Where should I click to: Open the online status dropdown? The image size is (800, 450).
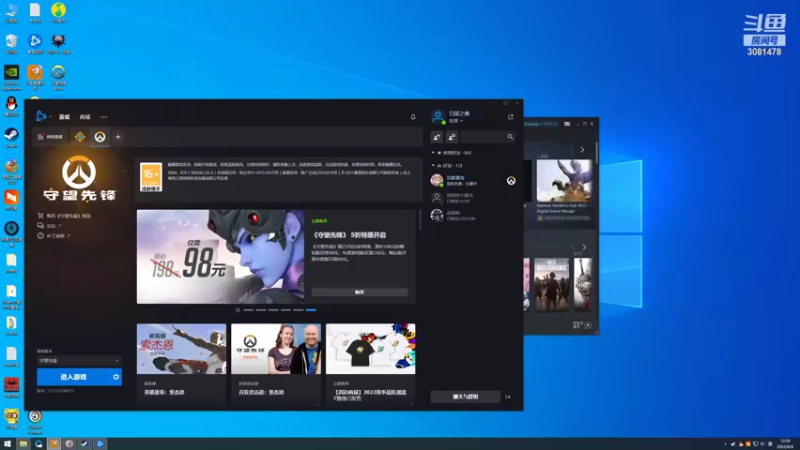(456, 121)
